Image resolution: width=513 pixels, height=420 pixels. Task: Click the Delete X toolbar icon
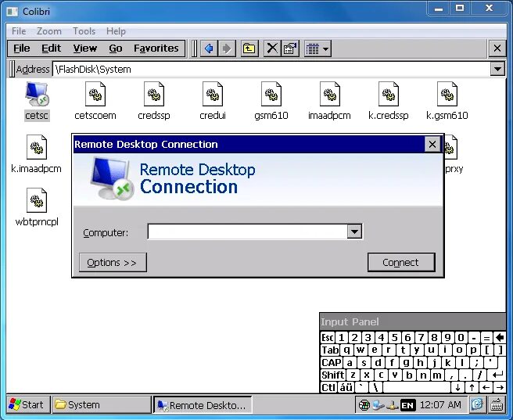[272, 48]
